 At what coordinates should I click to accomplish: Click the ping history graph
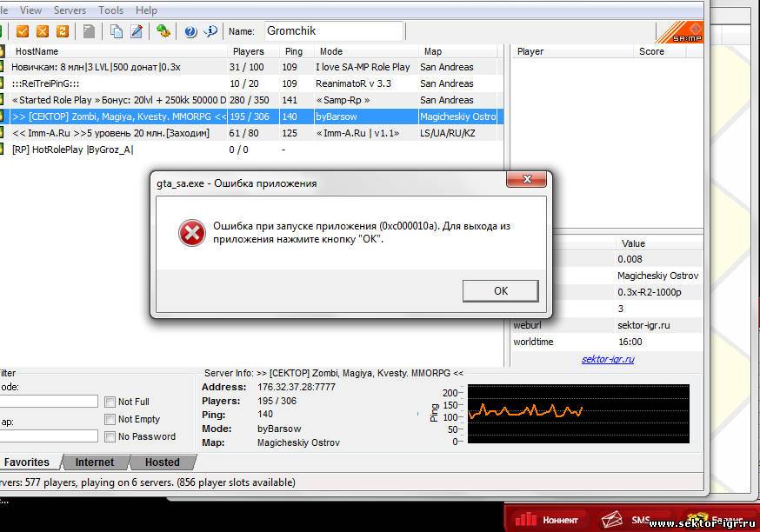tap(578, 414)
